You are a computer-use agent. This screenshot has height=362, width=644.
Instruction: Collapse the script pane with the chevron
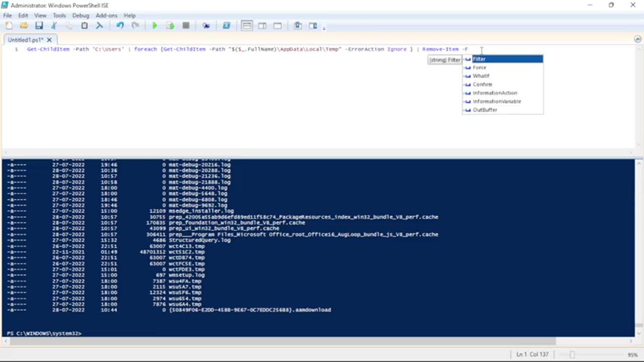637,39
